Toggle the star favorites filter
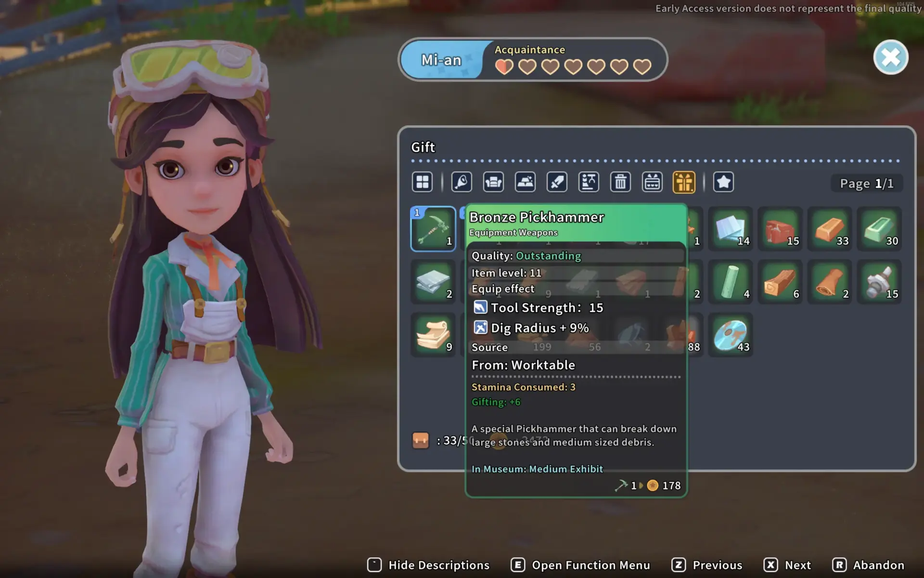Screen dimensions: 924x578 coord(723,182)
